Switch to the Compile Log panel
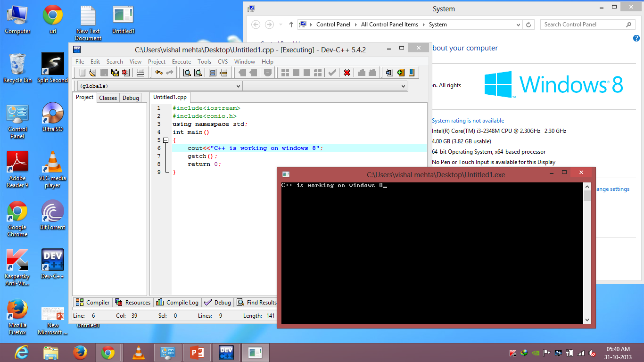Screen dimensions: 644x362 [177, 302]
